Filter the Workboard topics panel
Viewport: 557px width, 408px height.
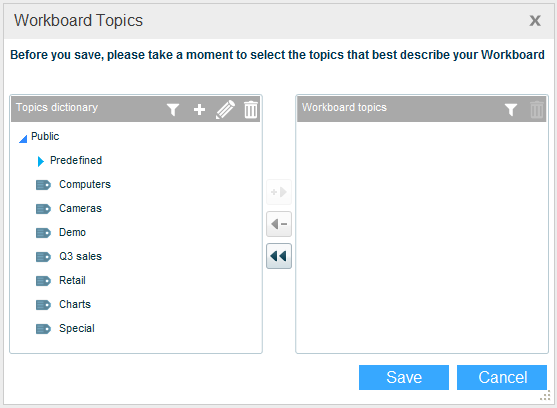coord(511,109)
